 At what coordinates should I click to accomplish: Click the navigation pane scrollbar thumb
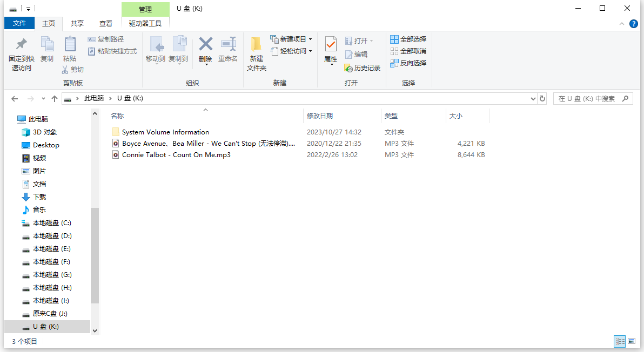[x=95, y=255]
